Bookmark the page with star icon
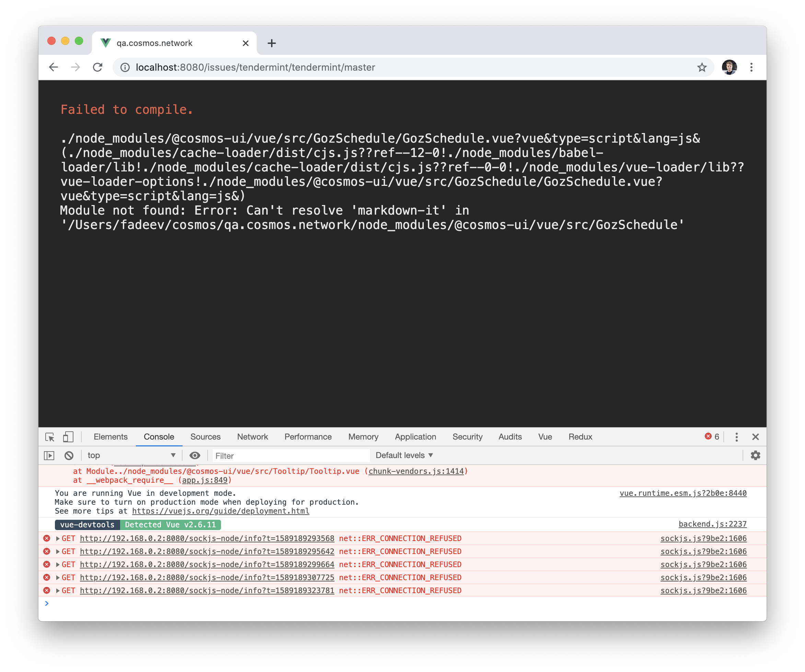805x672 pixels. (x=702, y=68)
